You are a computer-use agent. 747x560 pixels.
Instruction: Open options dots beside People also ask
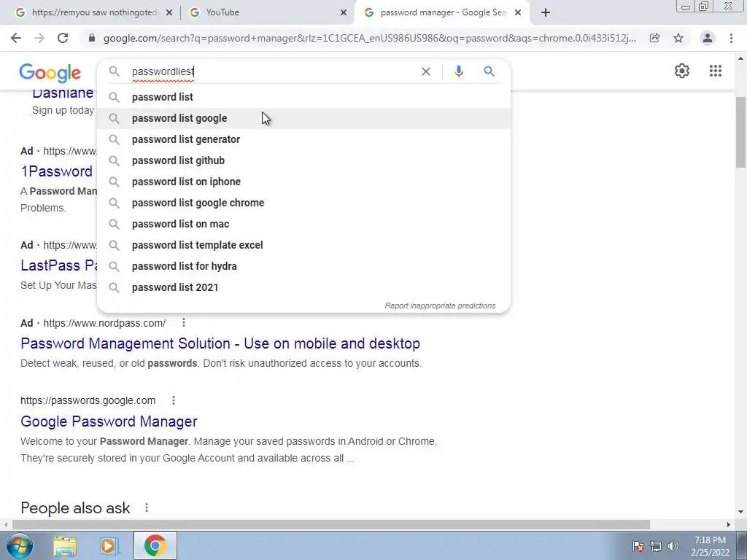[146, 507]
